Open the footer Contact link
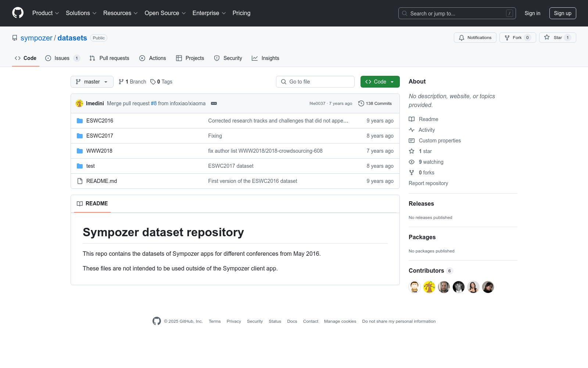Screen dimensions: 588x368 311,321
